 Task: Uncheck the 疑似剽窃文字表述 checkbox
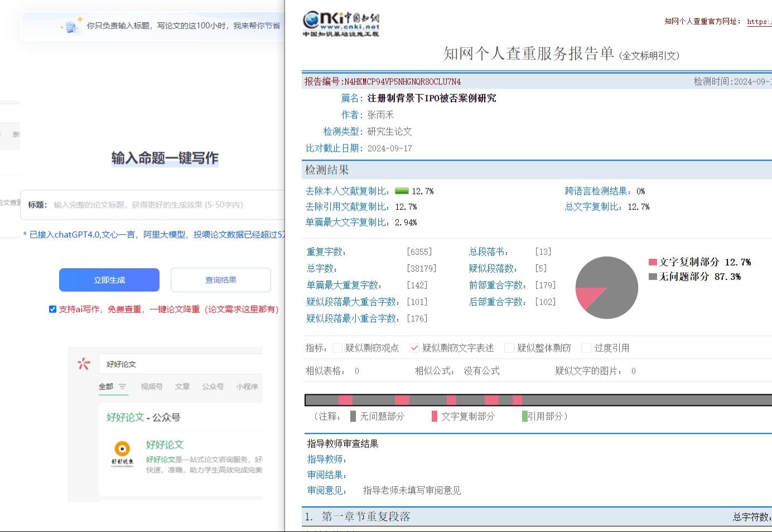click(414, 348)
